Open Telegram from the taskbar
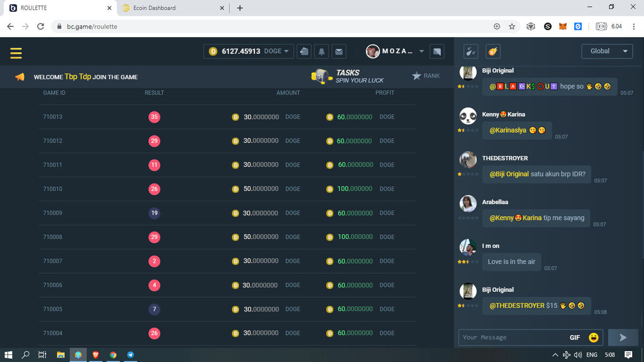 point(130,355)
